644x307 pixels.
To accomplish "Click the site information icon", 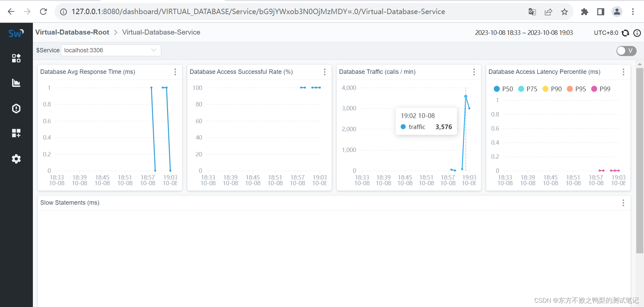I will tap(63, 12).
